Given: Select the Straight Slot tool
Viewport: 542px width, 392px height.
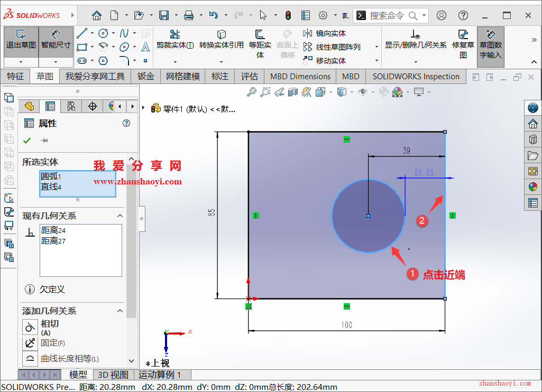Looking at the screenshot, I should [82, 61].
